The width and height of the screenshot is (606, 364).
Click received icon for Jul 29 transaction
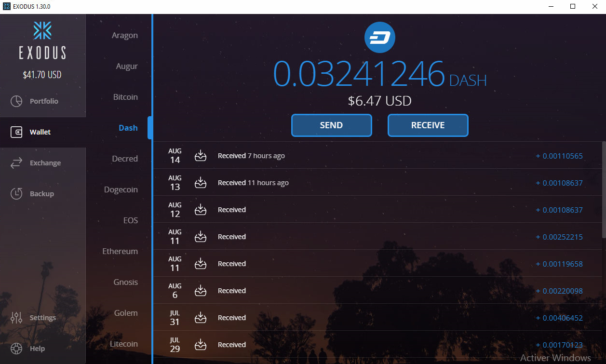pos(201,345)
